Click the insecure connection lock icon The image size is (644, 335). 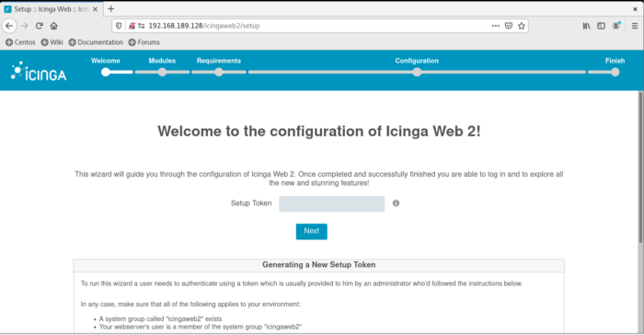tap(132, 26)
